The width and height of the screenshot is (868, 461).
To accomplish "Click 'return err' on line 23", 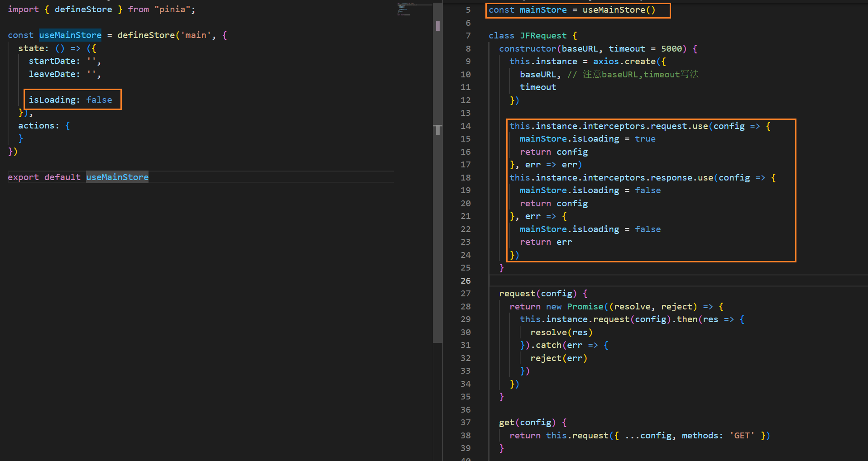I will 546,242.
